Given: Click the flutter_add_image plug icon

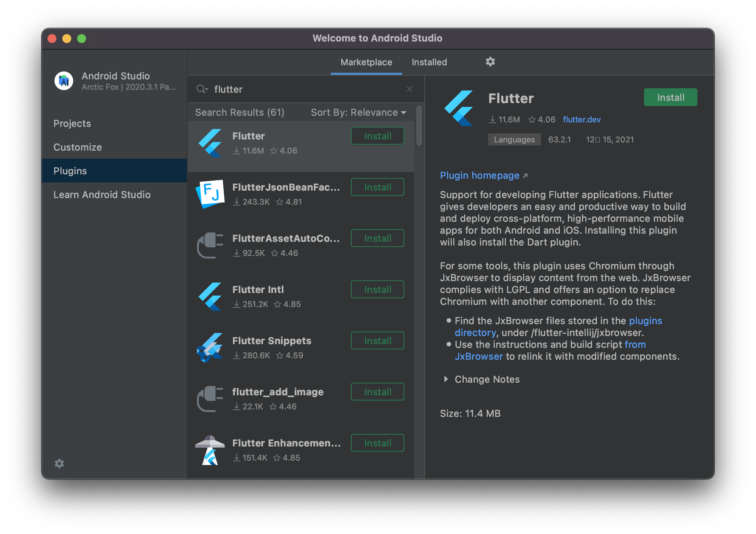Looking at the screenshot, I should (x=210, y=399).
